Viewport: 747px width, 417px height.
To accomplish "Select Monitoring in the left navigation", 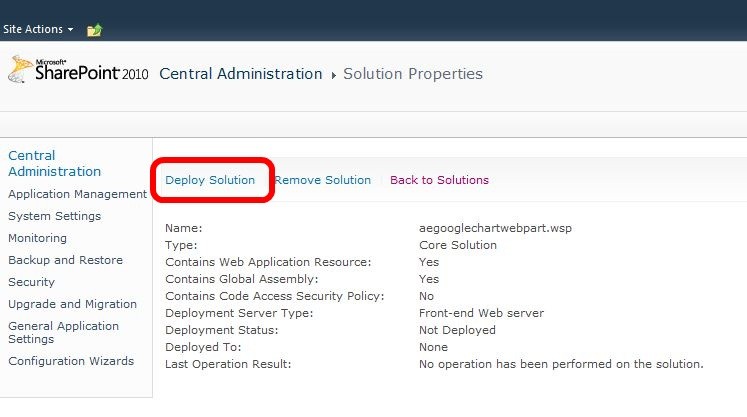I will [37, 238].
